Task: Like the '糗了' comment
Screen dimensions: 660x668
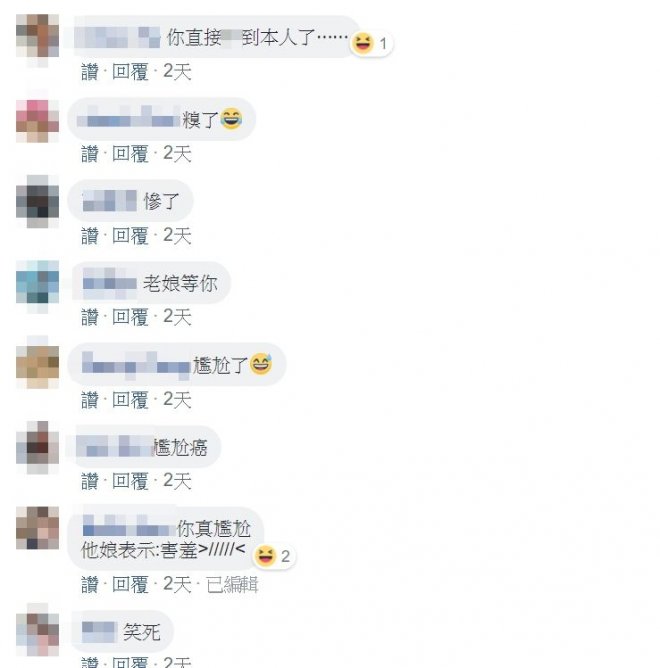Action: pyautogui.click(x=90, y=153)
